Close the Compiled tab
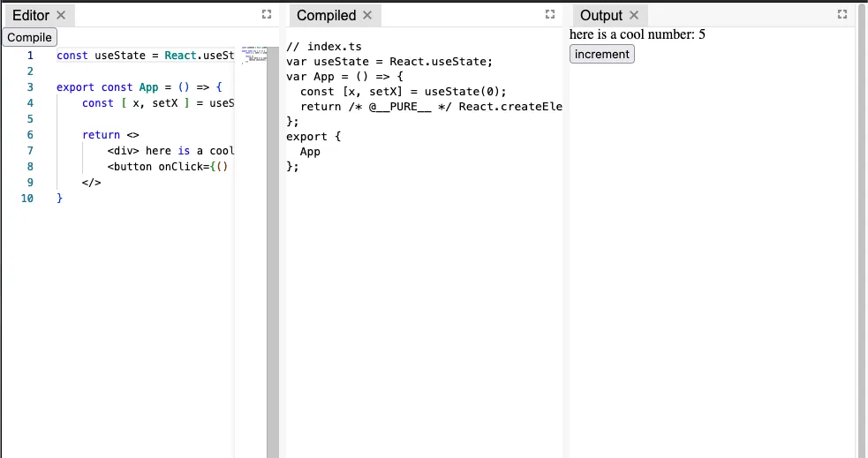Image resolution: width=868 pixels, height=458 pixels. pos(367,15)
